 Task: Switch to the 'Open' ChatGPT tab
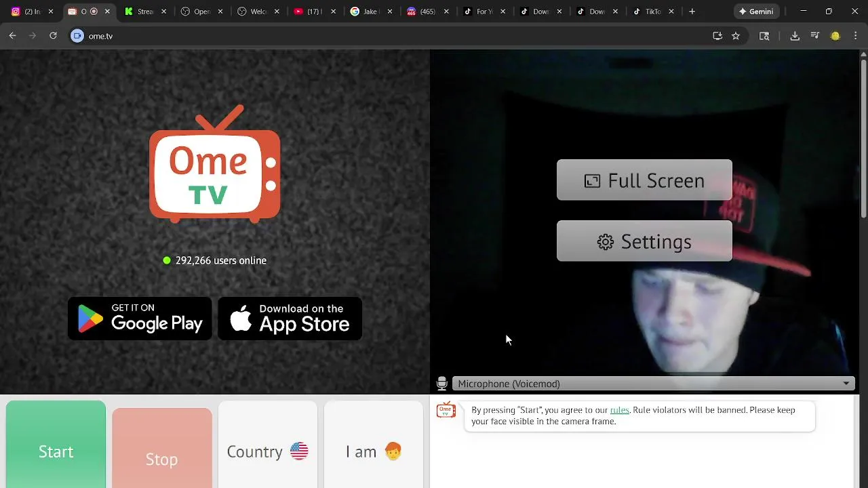click(x=201, y=12)
